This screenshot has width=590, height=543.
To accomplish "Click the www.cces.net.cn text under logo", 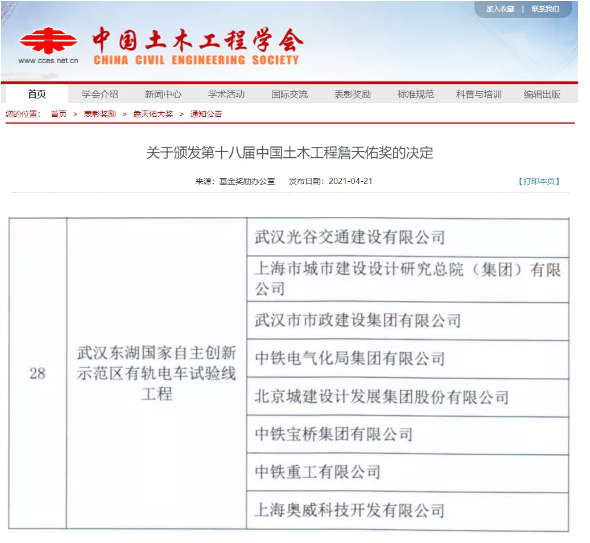I will click(48, 61).
